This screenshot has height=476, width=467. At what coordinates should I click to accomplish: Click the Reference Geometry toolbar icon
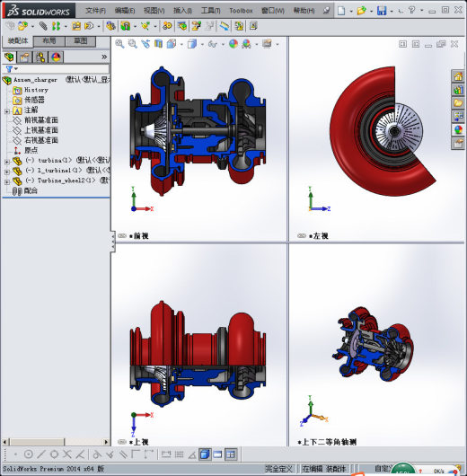point(145,26)
